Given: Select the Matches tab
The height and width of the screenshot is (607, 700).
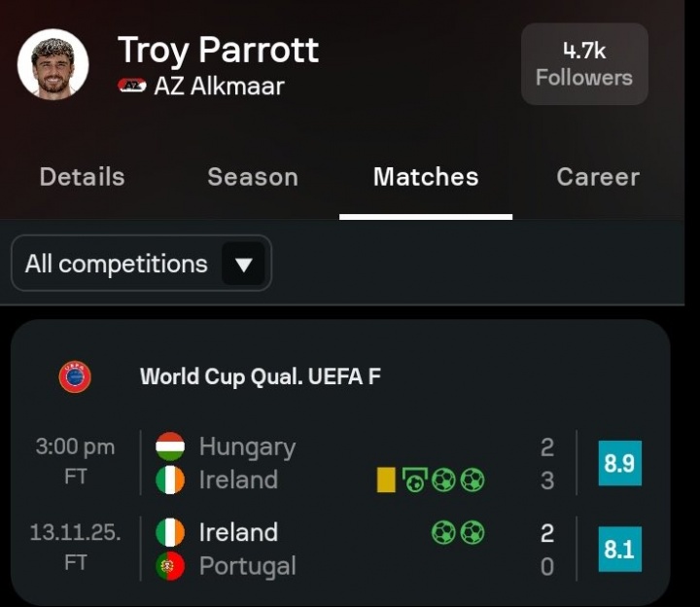Looking at the screenshot, I should pyautogui.click(x=426, y=177).
